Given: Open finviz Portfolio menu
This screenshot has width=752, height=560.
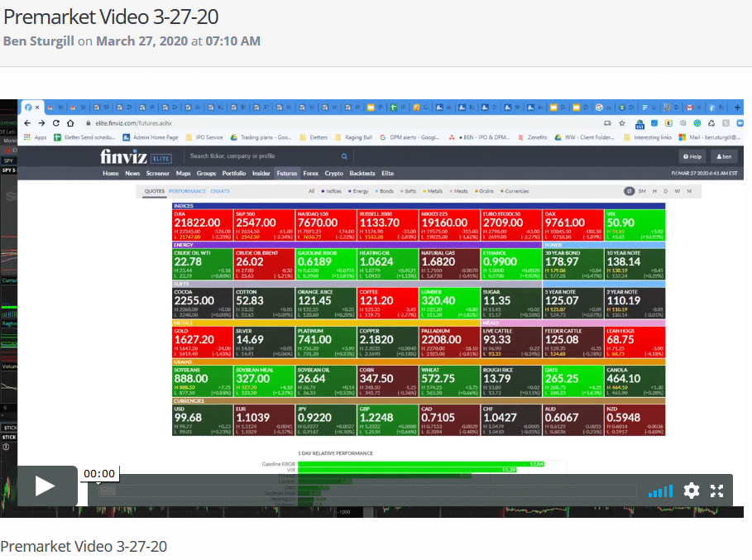Looking at the screenshot, I should click(234, 173).
